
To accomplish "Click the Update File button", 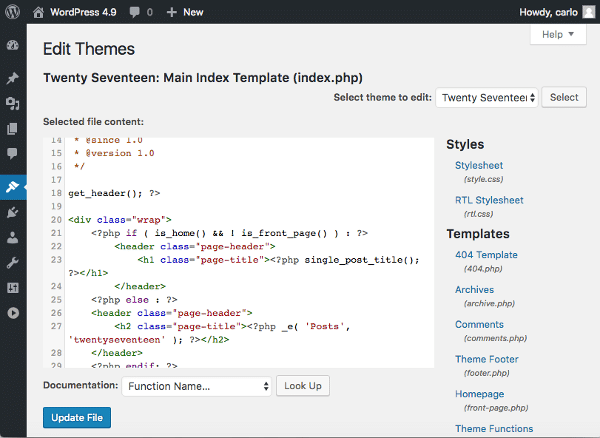I will coord(77,417).
